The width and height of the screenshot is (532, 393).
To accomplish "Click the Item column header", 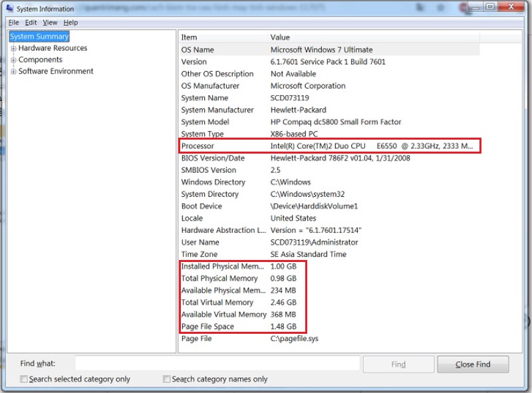I will [222, 37].
